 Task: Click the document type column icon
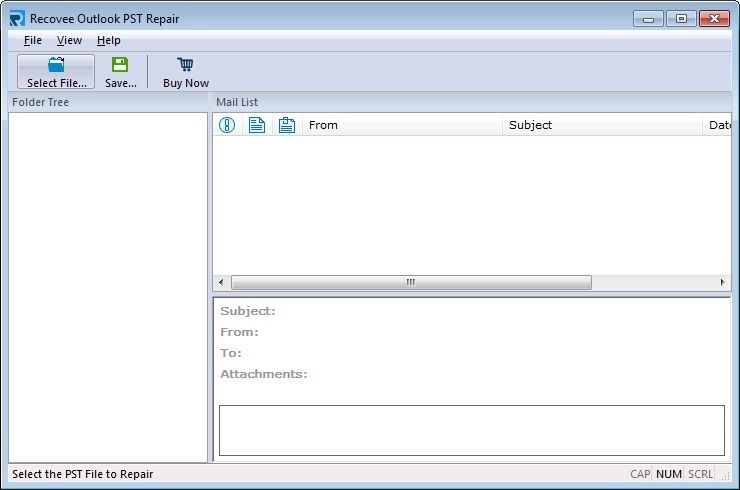(x=257, y=125)
